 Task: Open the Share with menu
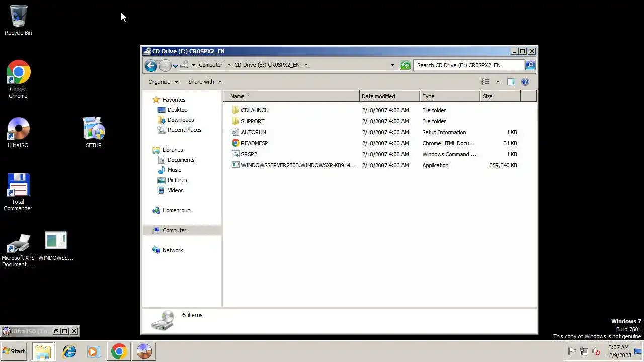click(205, 82)
